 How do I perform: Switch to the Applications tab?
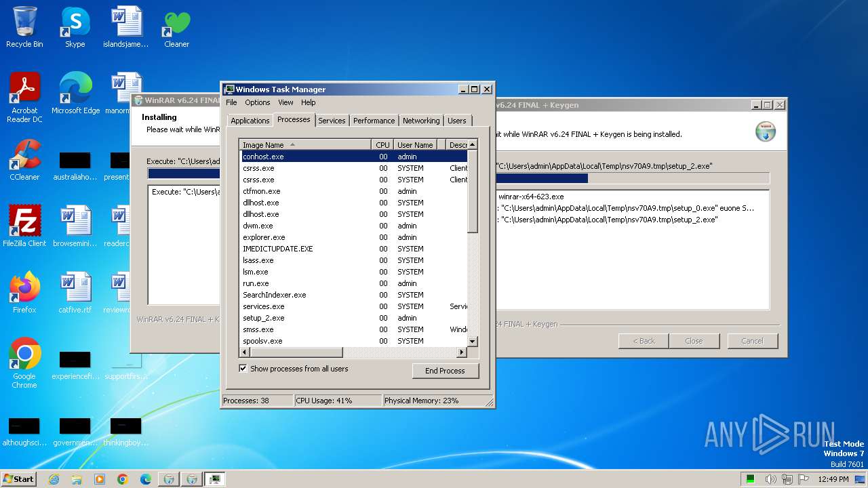click(250, 121)
